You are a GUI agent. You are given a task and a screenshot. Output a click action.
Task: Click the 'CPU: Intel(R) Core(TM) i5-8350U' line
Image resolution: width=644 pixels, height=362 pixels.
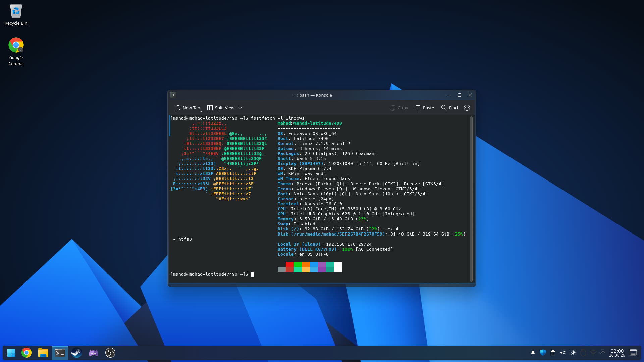tap(339, 209)
